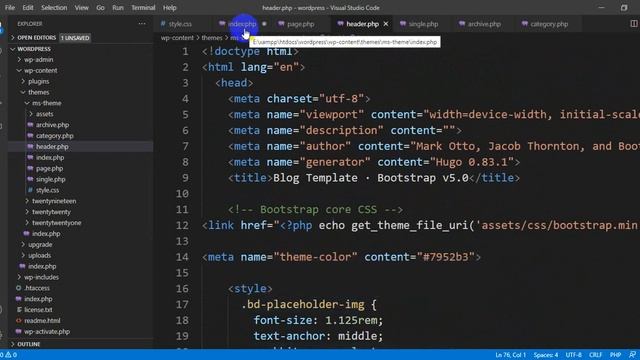Open style.css in file tree

coord(47,190)
